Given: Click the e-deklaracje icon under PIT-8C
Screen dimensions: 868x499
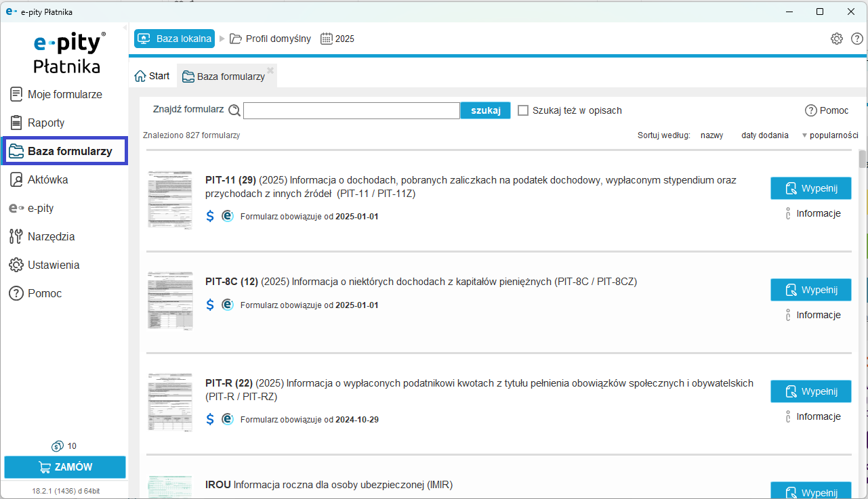Looking at the screenshot, I should tap(228, 305).
